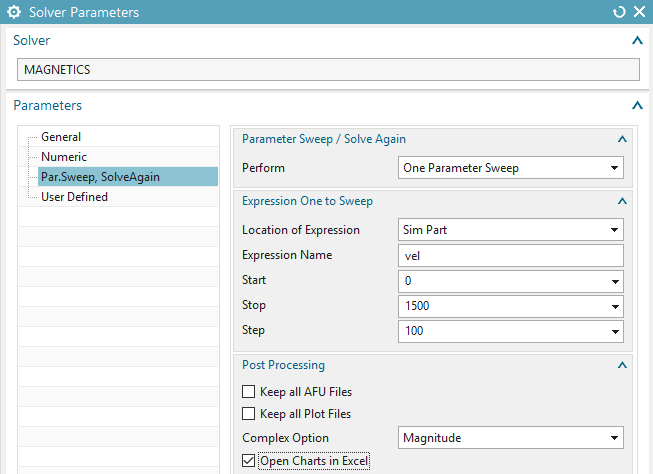Enable Keep all Plot Files checkbox

pyautogui.click(x=249, y=414)
